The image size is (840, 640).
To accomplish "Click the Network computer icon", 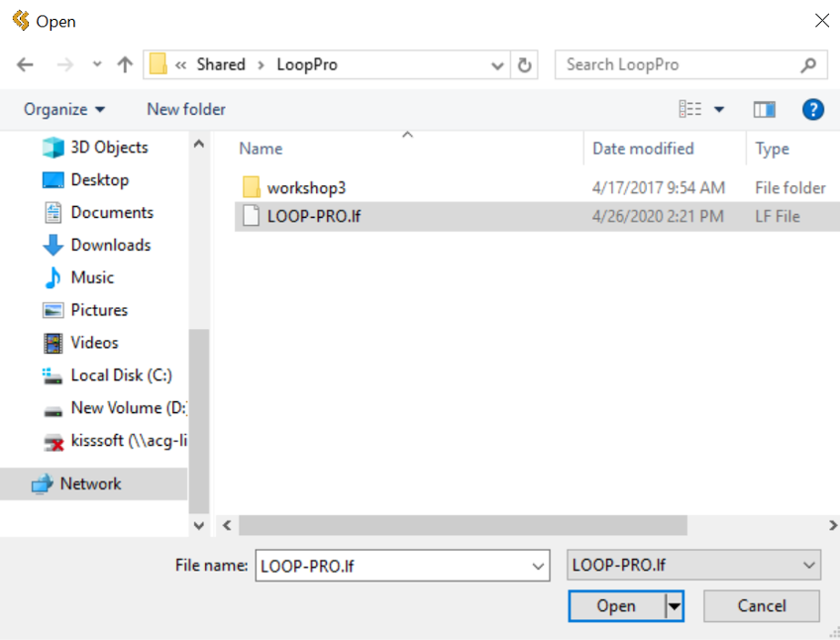I will [x=42, y=484].
